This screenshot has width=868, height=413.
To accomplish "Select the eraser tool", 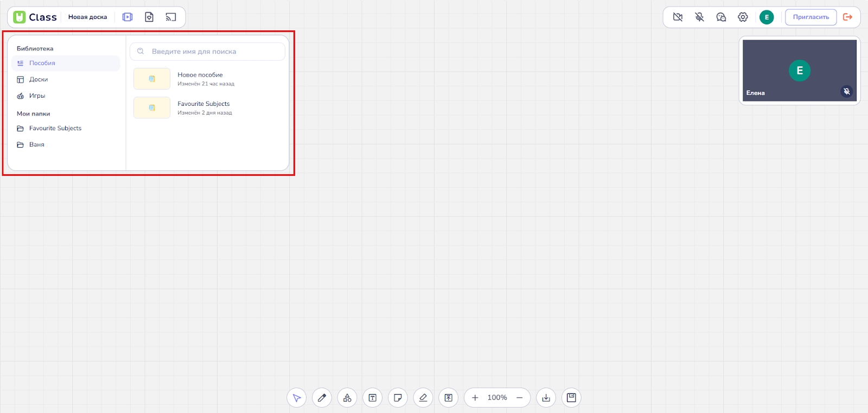I will pyautogui.click(x=423, y=398).
